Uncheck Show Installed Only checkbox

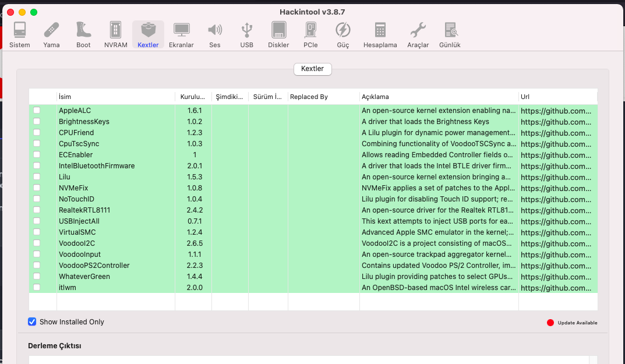tap(32, 322)
